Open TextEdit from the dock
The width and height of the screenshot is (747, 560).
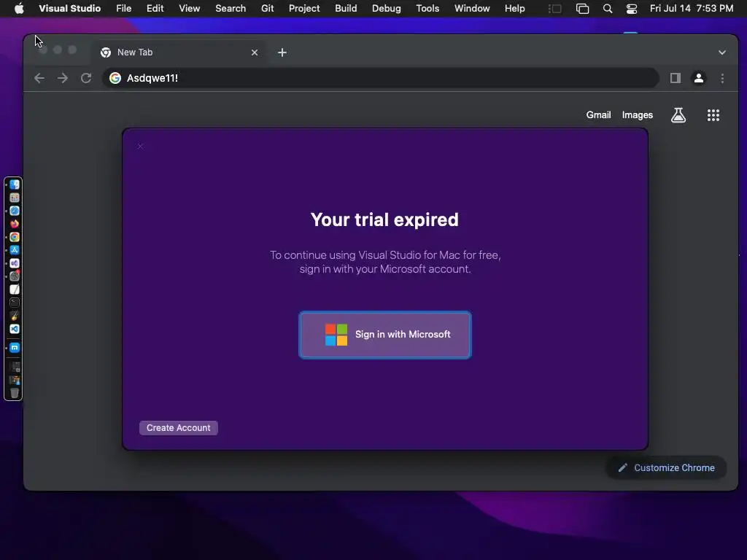pos(15,289)
